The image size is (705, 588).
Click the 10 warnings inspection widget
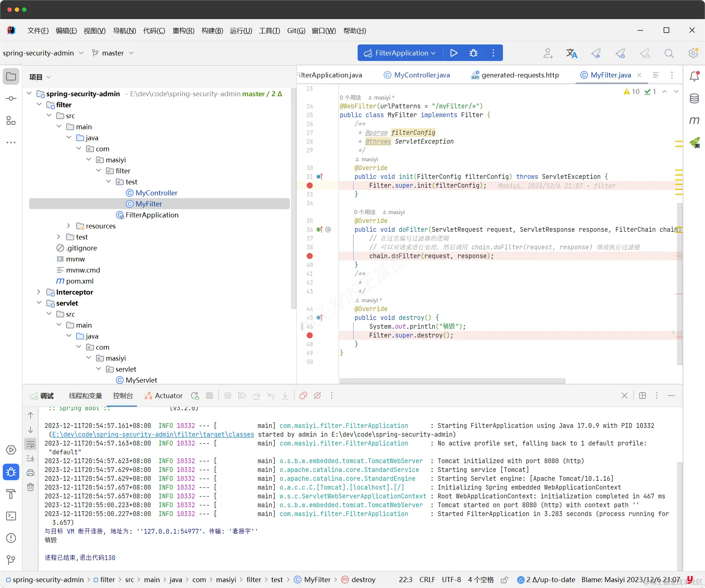[x=632, y=91]
